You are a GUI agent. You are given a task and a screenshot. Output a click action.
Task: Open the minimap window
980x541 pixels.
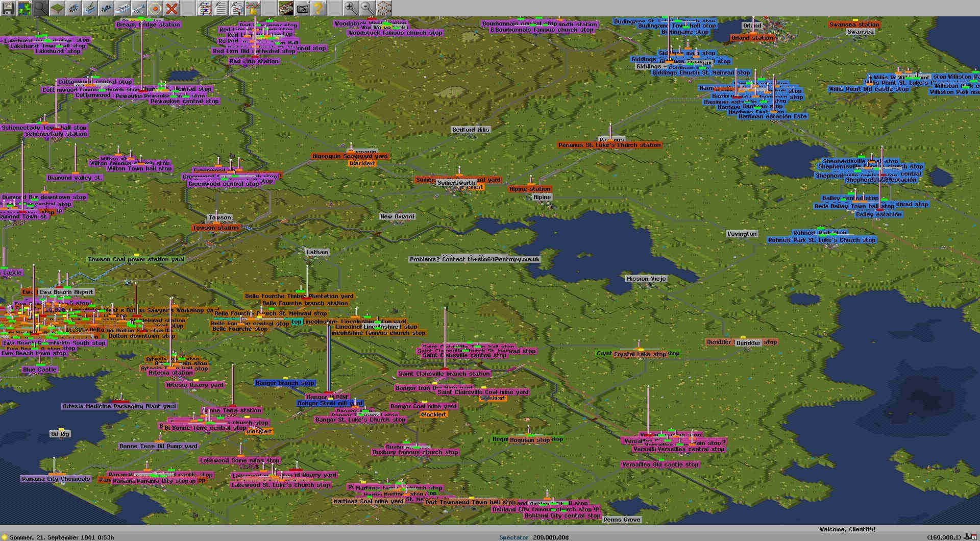click(24, 8)
